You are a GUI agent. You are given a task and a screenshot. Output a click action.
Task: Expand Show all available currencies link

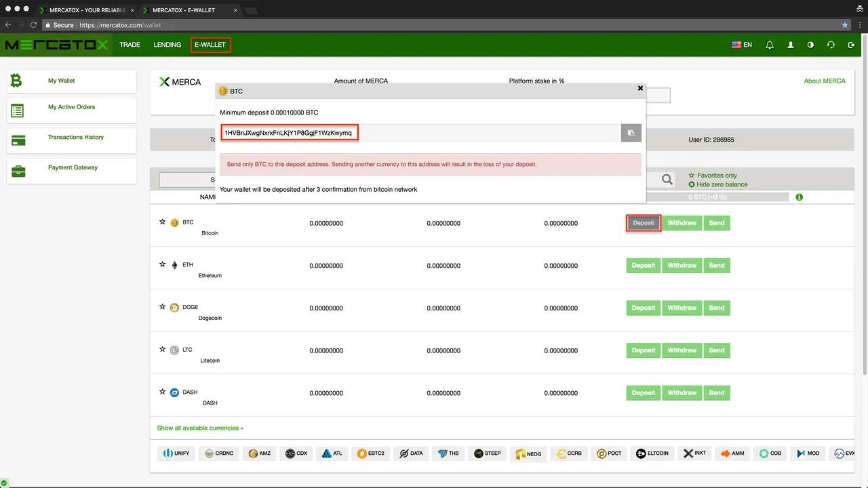pyautogui.click(x=200, y=428)
